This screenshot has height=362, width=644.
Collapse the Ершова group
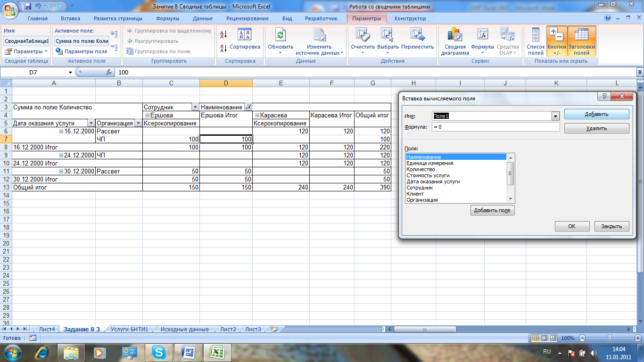pyautogui.click(x=147, y=115)
